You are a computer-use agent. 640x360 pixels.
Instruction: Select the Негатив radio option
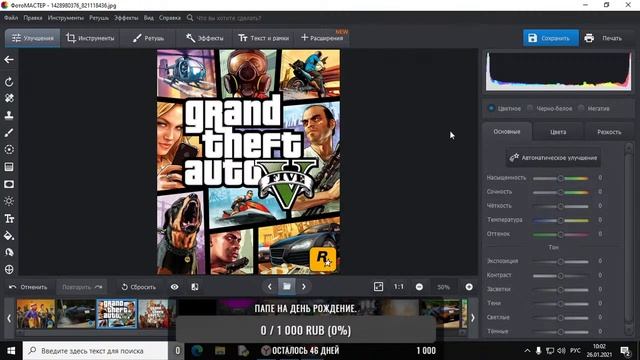point(581,108)
